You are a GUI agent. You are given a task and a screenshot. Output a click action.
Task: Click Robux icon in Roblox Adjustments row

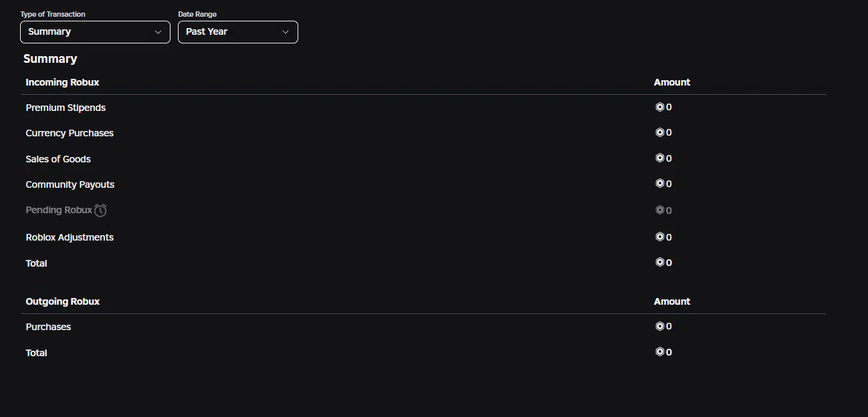coord(659,237)
